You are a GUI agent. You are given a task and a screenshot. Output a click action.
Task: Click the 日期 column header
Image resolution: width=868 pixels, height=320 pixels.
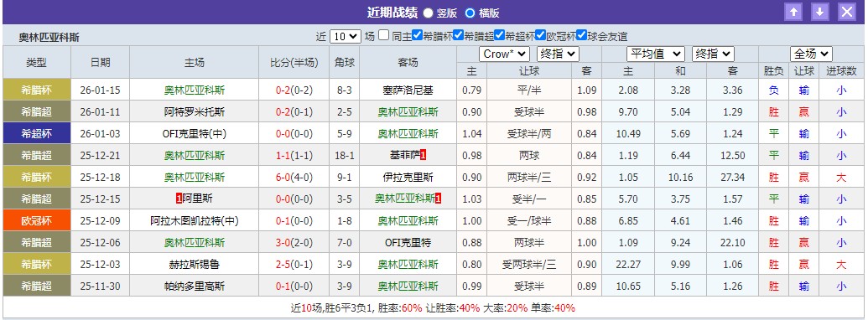tap(100, 63)
